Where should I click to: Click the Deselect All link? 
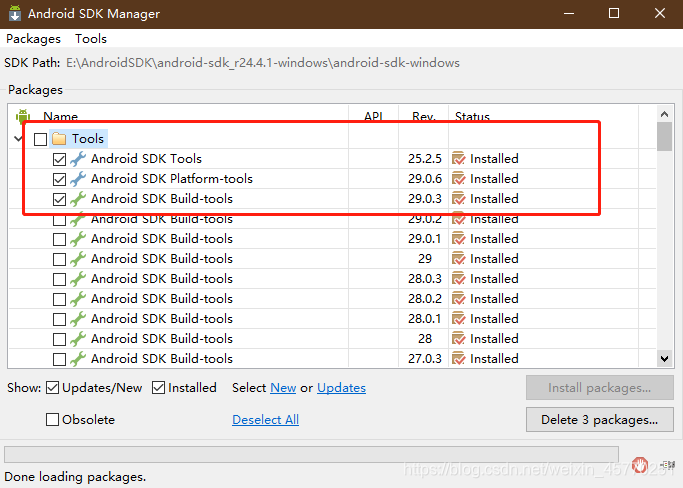point(265,420)
